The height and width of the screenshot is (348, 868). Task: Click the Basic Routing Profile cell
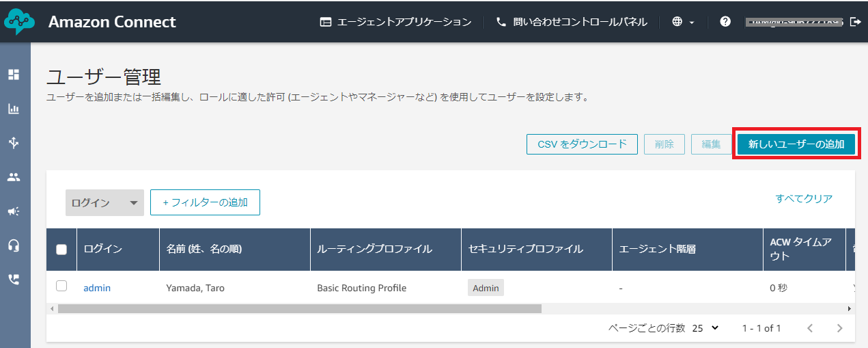[x=362, y=288]
